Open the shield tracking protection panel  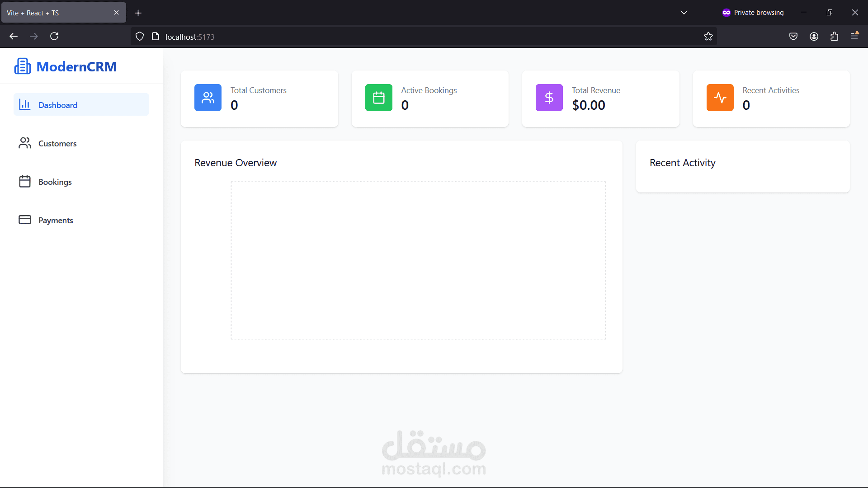tap(139, 36)
